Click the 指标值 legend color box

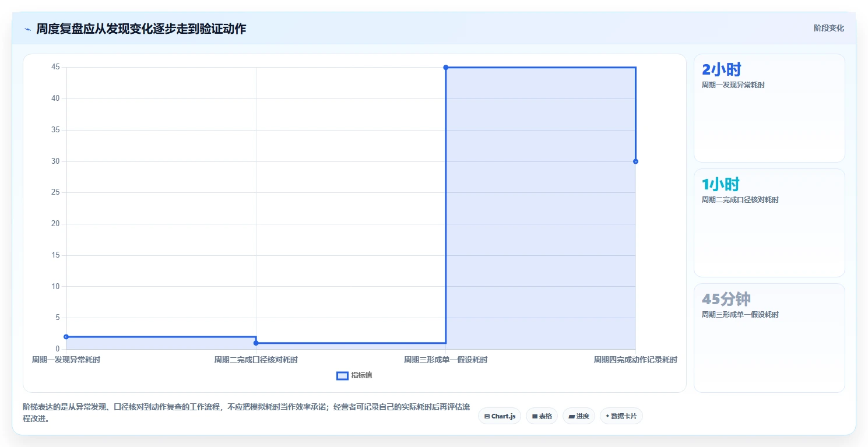point(343,375)
